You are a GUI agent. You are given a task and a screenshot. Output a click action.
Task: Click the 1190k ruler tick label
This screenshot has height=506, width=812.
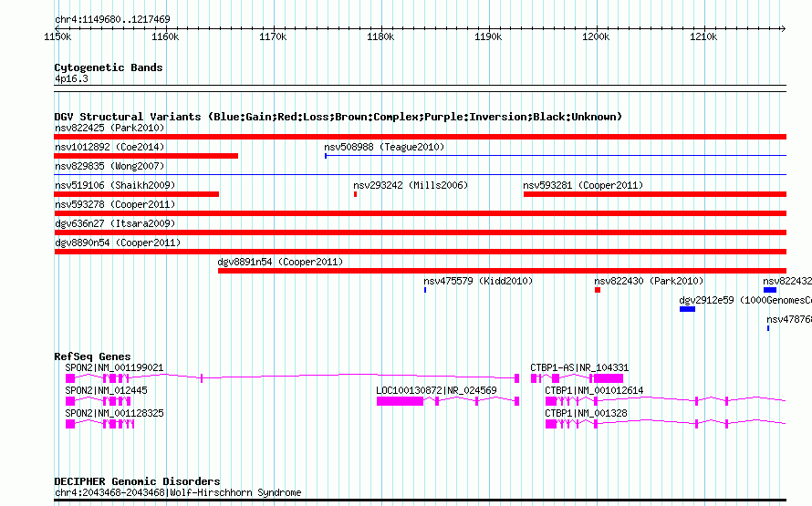point(488,36)
